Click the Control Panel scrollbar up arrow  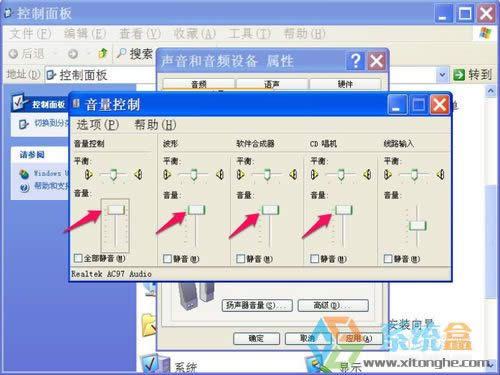pos(491,91)
